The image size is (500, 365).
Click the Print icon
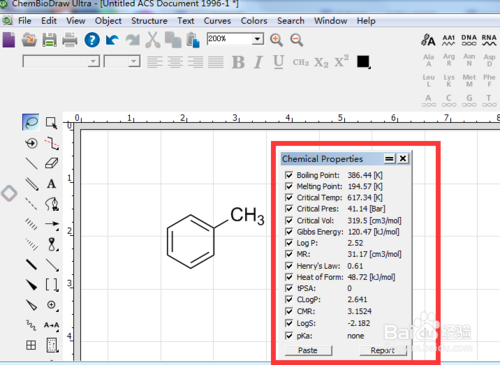tap(70, 40)
